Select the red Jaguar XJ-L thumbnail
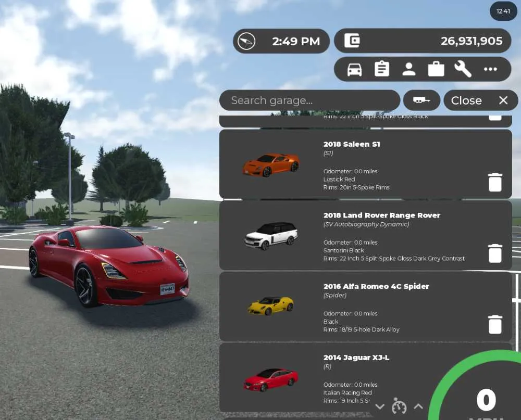The width and height of the screenshot is (521, 420). 270,379
